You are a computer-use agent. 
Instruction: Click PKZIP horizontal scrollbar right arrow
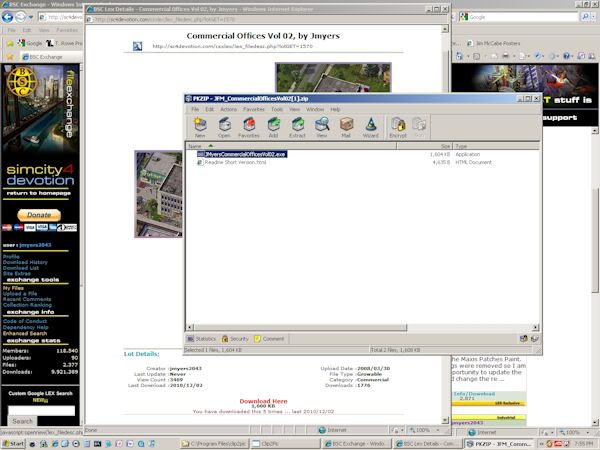(x=535, y=328)
